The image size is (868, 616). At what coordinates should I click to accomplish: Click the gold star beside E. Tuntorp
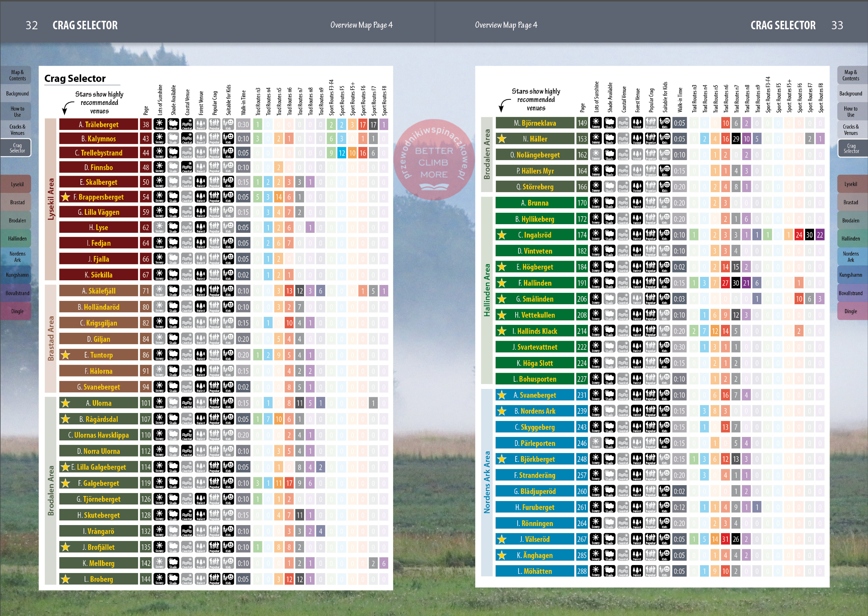tap(65, 355)
